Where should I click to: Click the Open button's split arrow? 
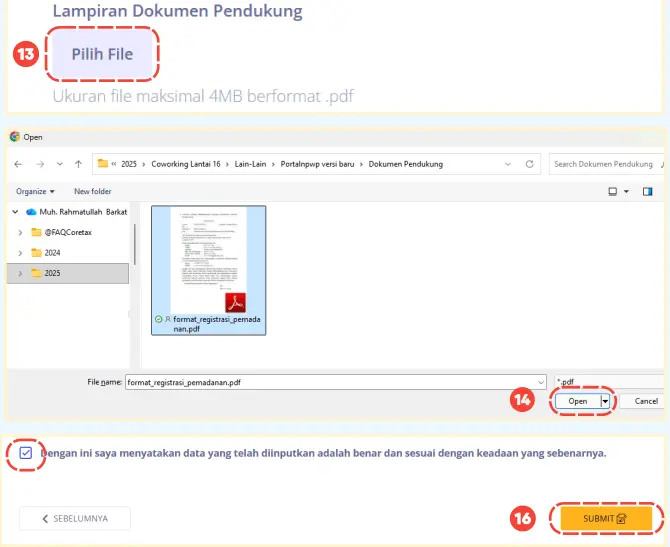pyautogui.click(x=605, y=401)
